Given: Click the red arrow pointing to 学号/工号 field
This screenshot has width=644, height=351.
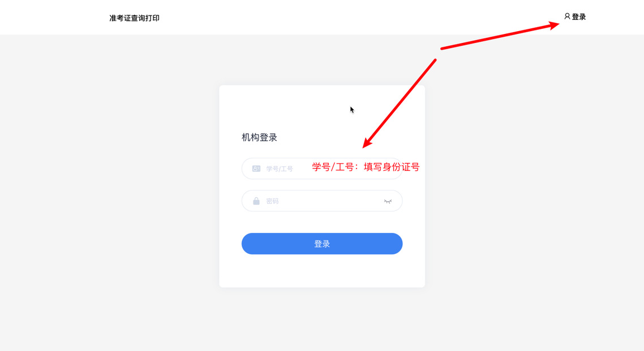Looking at the screenshot, I should (399, 103).
